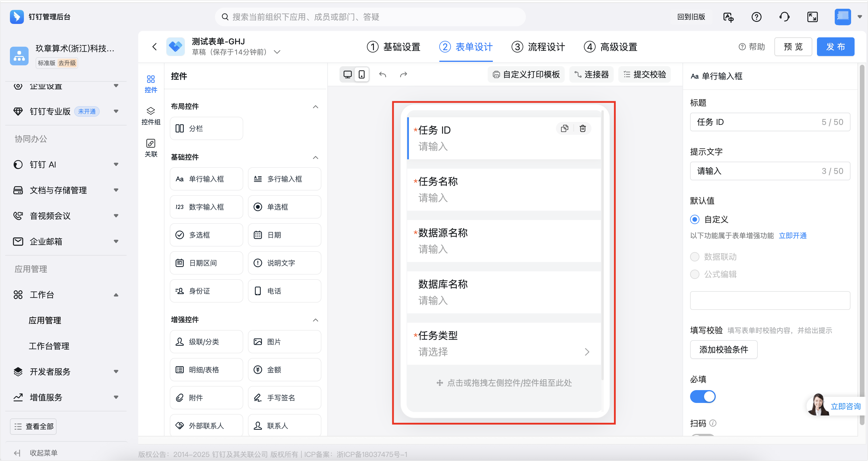
Task: Delete the 任务 ID field with trash icon
Action: 582,128
